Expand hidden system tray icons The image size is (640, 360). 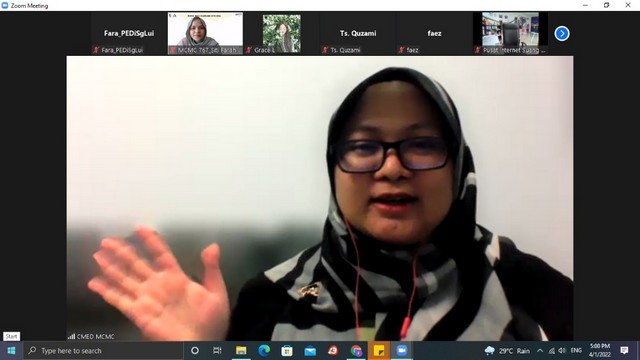540,351
